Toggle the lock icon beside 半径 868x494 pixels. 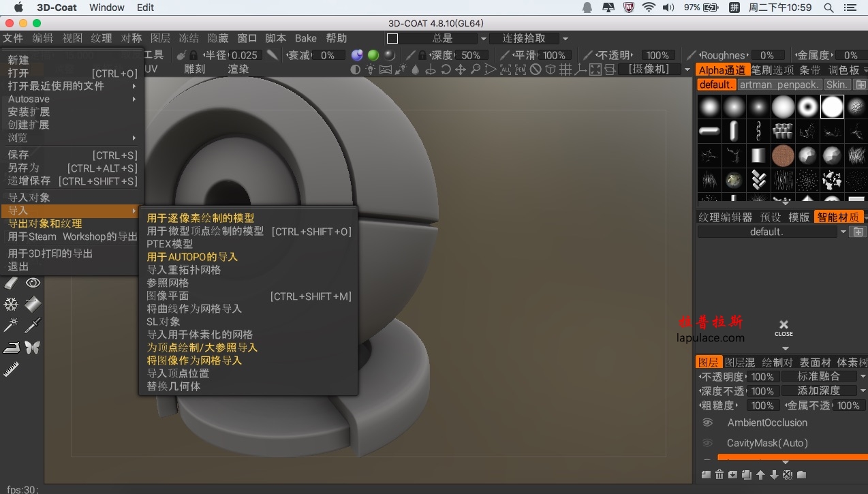193,55
